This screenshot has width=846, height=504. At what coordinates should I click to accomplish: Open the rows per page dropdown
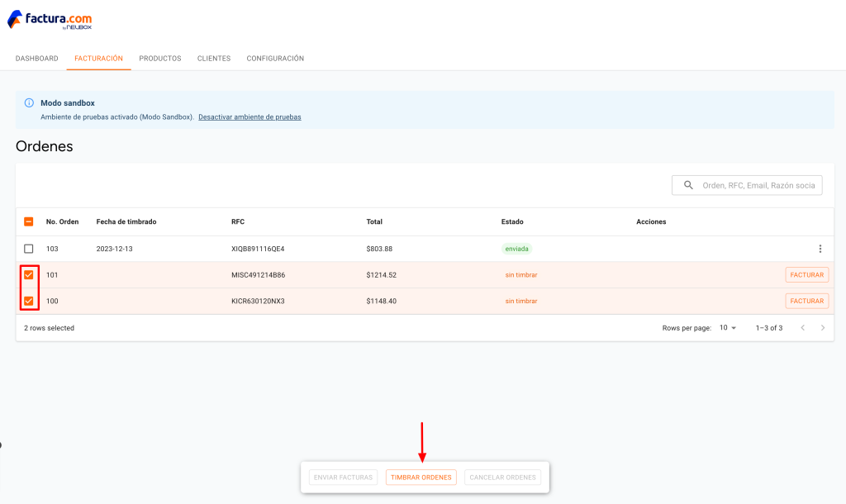(728, 327)
